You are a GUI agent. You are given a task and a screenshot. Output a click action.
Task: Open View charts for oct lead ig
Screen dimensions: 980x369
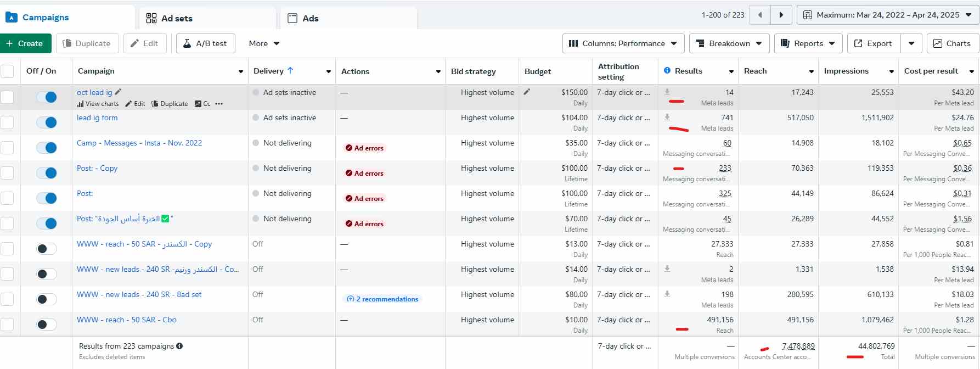point(98,104)
